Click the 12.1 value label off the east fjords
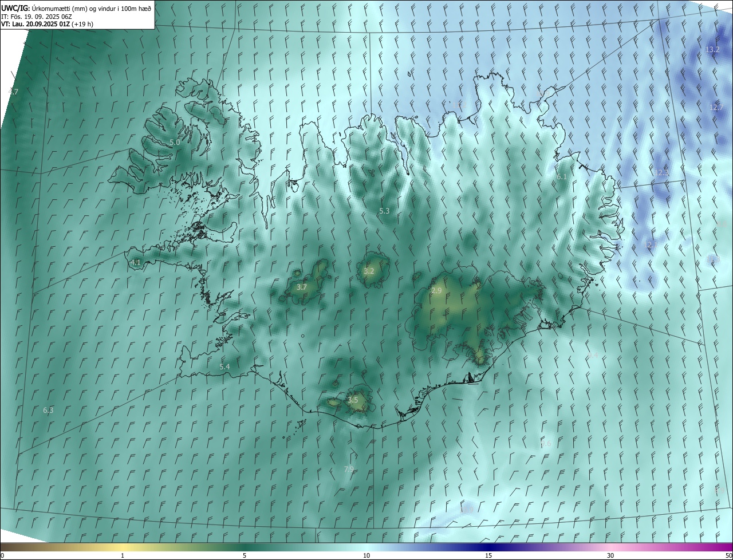This screenshot has width=733, height=560. (651, 245)
